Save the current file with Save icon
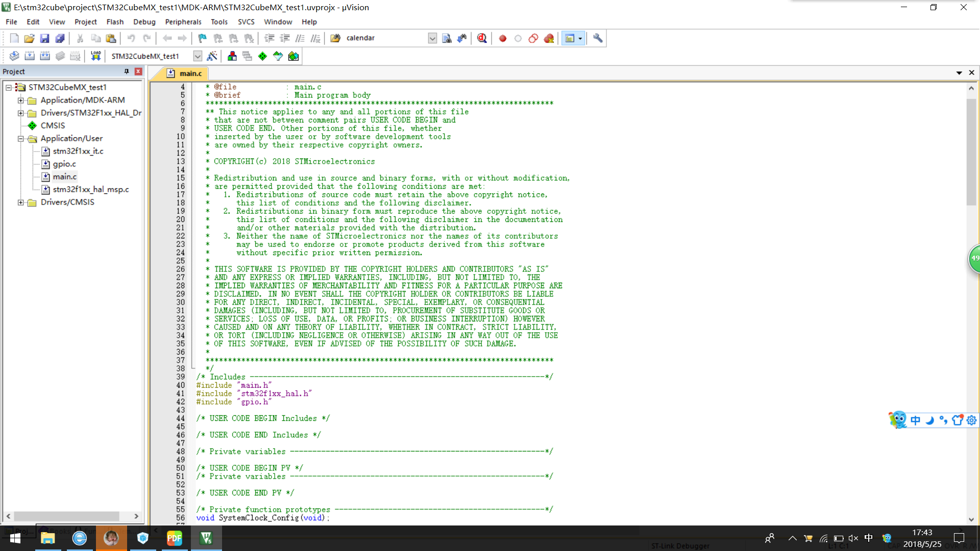The height and width of the screenshot is (551, 980). tap(44, 38)
